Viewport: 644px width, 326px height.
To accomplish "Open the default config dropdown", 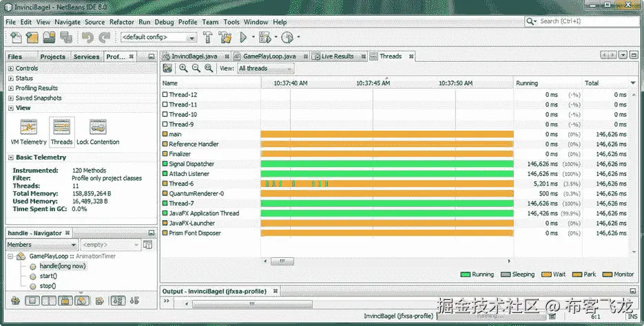I will coord(158,37).
